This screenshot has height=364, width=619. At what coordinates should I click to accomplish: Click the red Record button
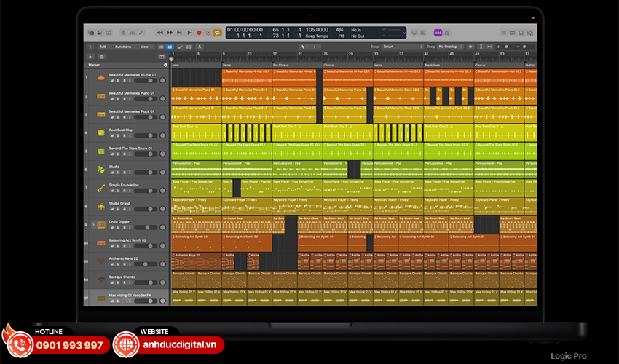tap(199, 33)
